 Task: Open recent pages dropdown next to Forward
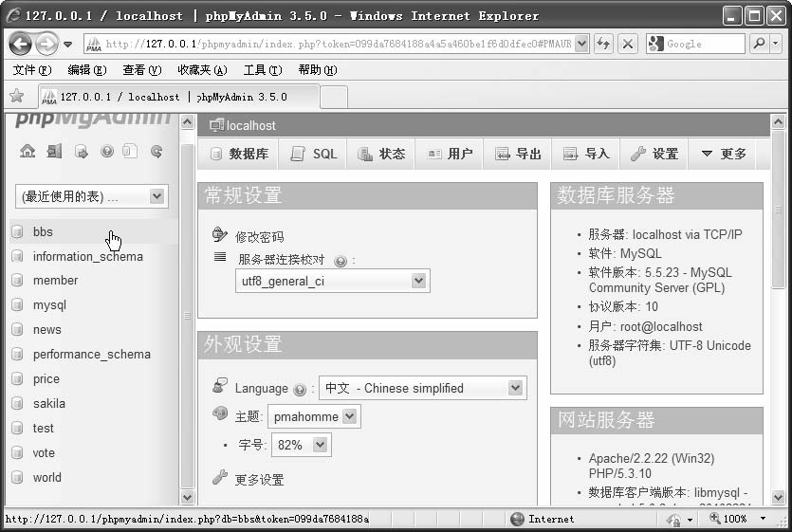coord(67,45)
